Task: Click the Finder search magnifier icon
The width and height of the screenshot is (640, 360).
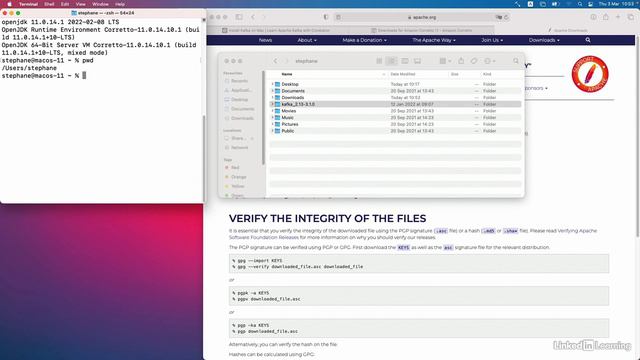Action: (x=516, y=61)
